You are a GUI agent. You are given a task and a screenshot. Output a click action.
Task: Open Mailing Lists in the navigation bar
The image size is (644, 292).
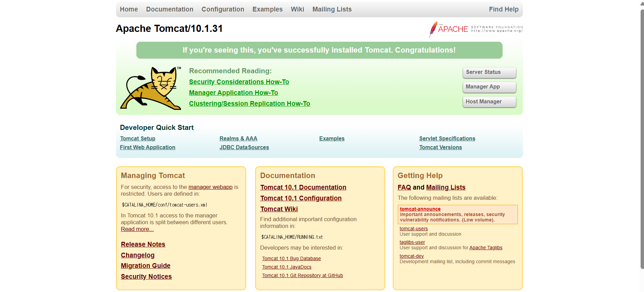pyautogui.click(x=332, y=9)
